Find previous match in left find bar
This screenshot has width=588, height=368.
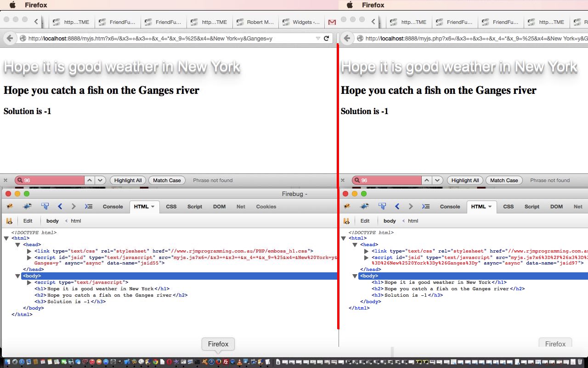pos(90,180)
